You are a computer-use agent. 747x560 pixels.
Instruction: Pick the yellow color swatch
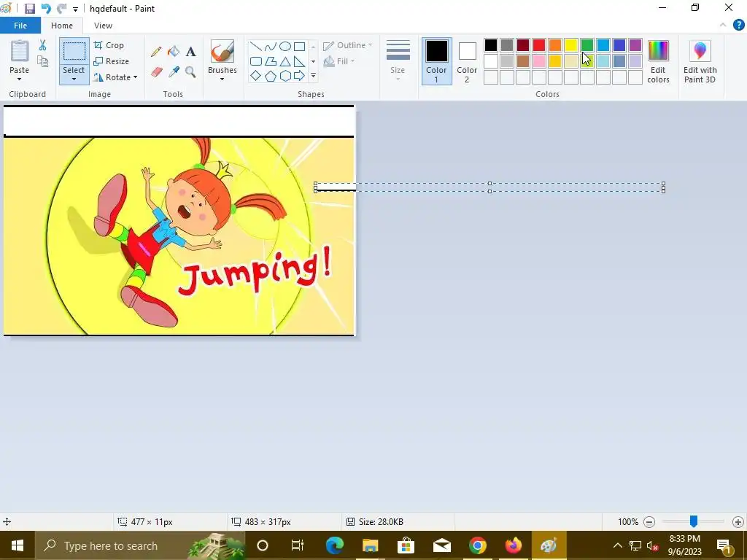pyautogui.click(x=570, y=45)
